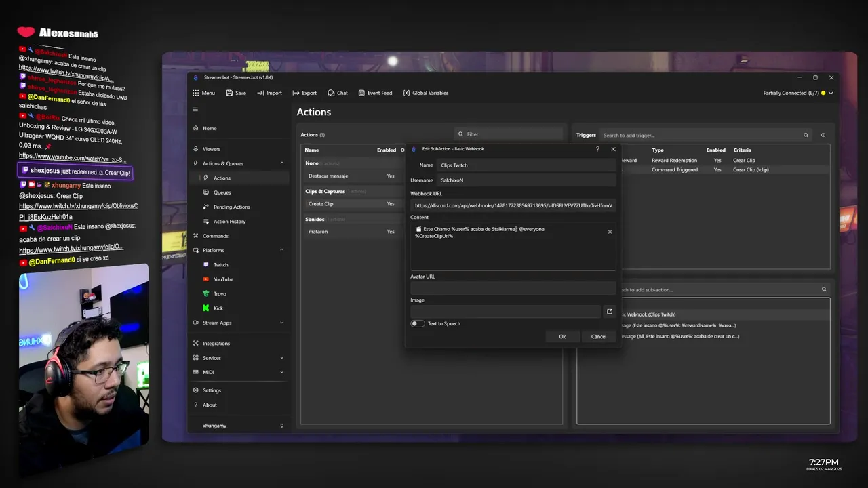Expand the Services section

click(x=282, y=358)
